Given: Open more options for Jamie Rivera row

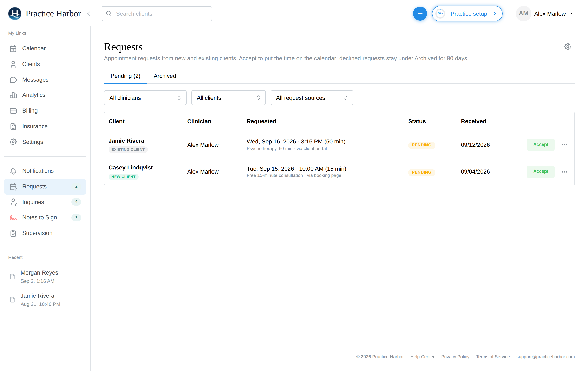Looking at the screenshot, I should (x=564, y=145).
